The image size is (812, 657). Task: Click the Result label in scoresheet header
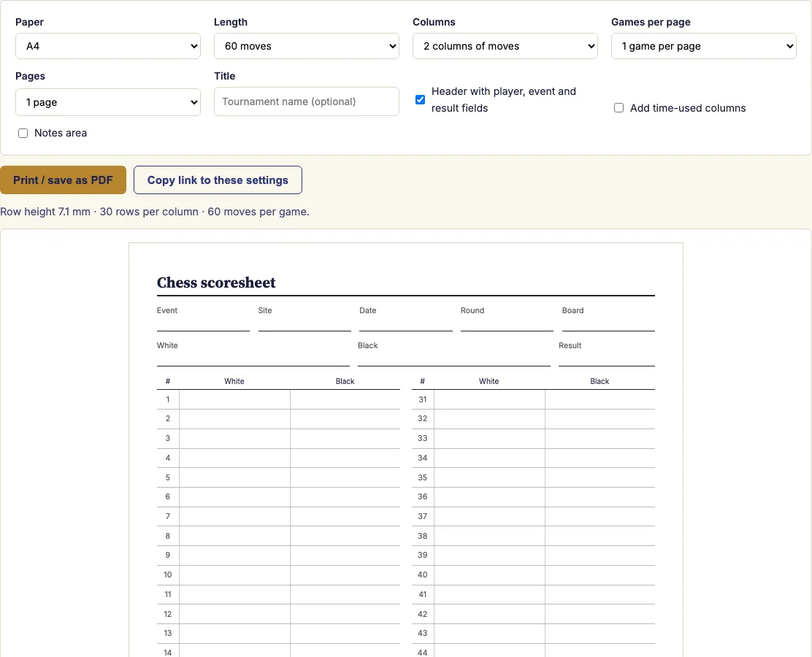tap(570, 345)
